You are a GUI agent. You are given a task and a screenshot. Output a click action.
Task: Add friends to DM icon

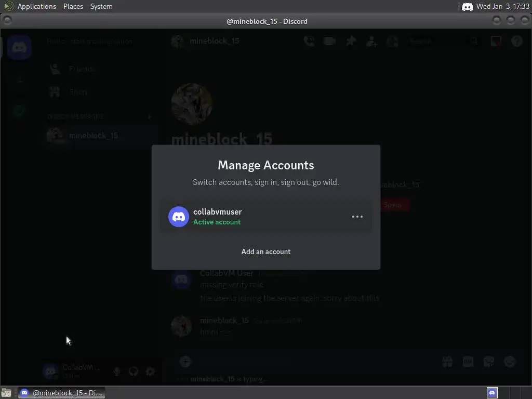pyautogui.click(x=371, y=42)
